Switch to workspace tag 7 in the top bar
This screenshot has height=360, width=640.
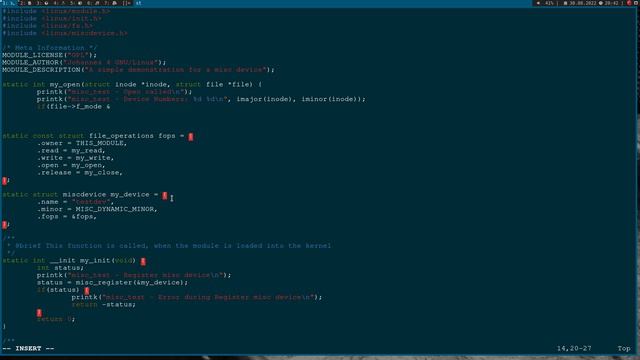coord(110,3)
